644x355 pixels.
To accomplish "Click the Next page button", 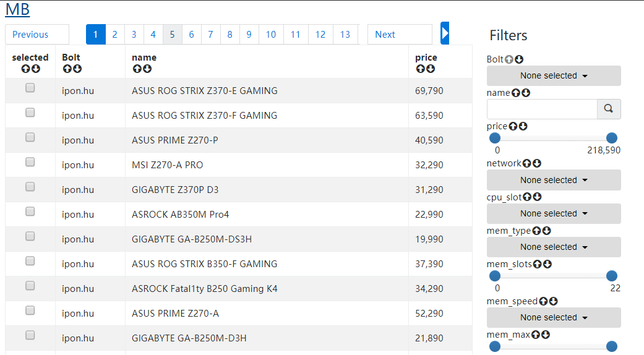I will click(x=399, y=35).
